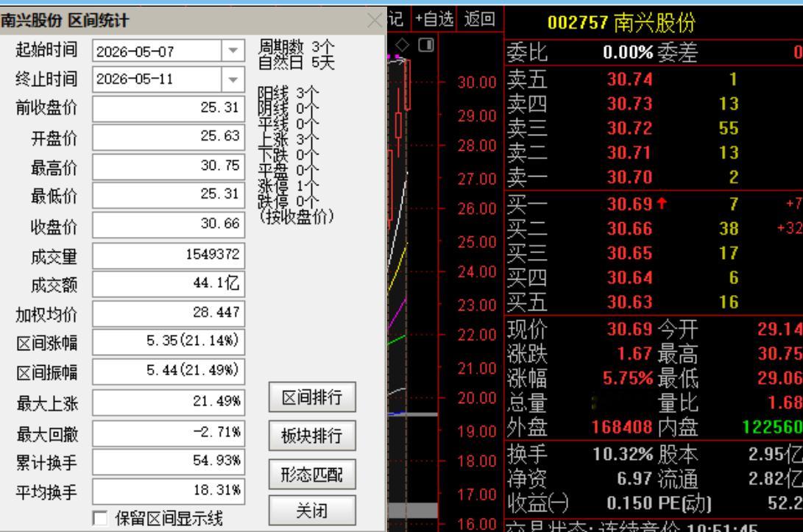Click the 换手 value 10.32%

point(623,454)
